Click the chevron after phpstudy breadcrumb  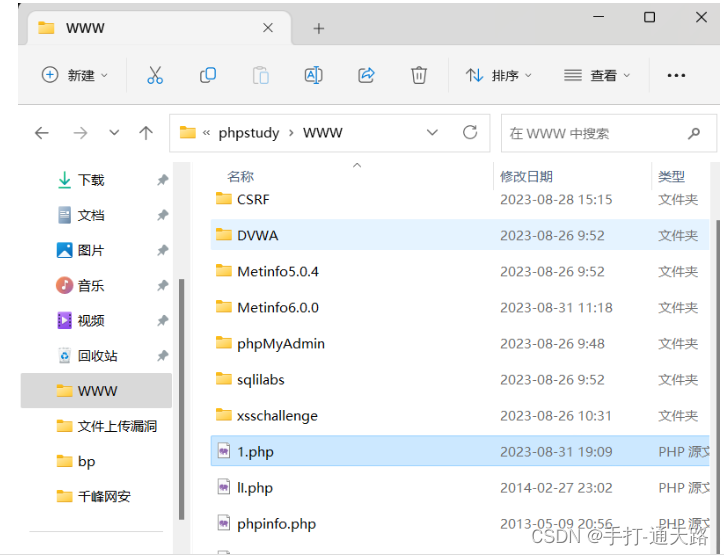click(291, 133)
